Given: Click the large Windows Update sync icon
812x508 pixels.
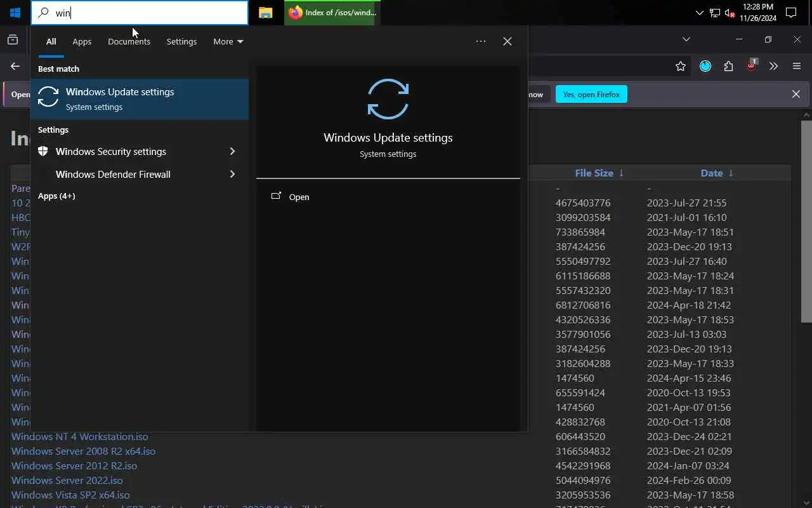Looking at the screenshot, I should click(x=388, y=99).
